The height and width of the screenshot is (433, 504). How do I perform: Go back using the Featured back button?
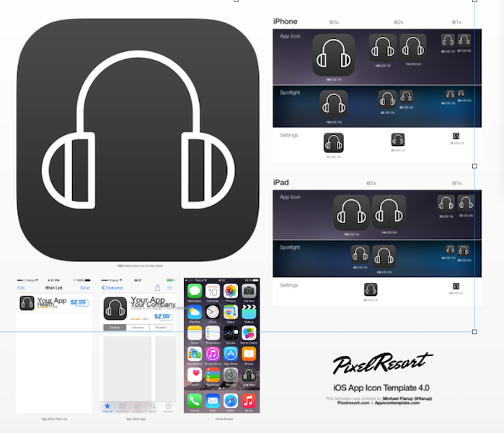point(112,287)
